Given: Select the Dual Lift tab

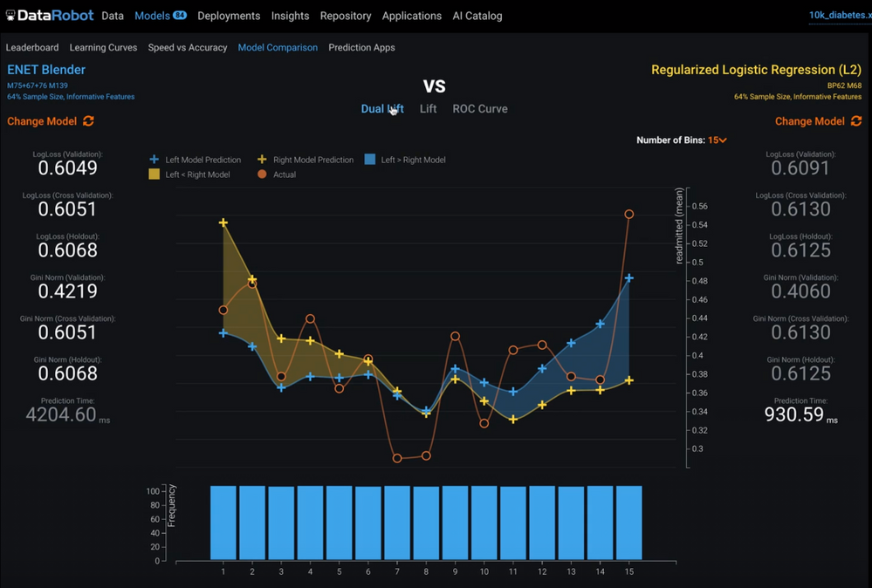Looking at the screenshot, I should 381,109.
